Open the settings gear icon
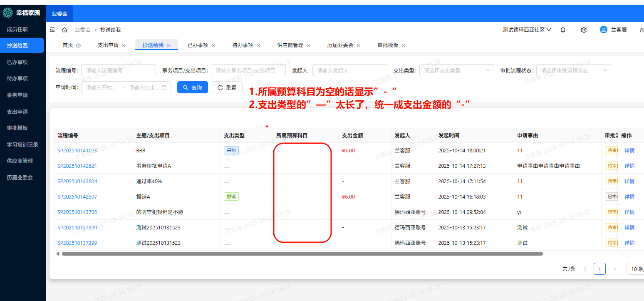The image size is (644, 301). click(x=583, y=30)
